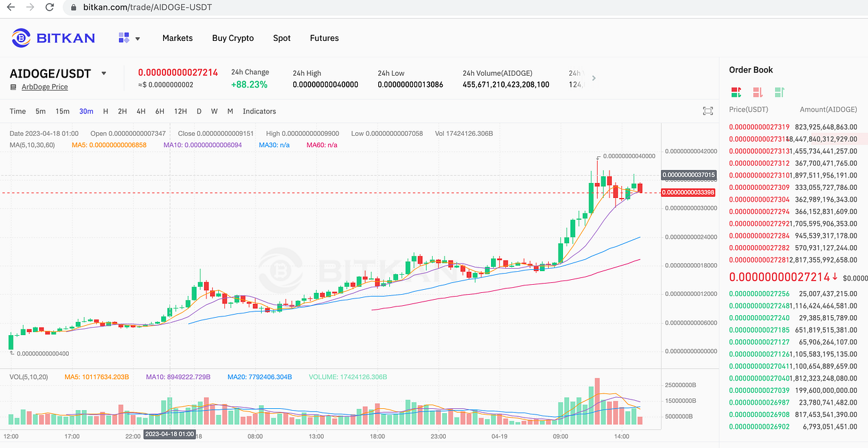Show only sell orders in order book
The height and width of the screenshot is (448, 868).
tap(758, 92)
